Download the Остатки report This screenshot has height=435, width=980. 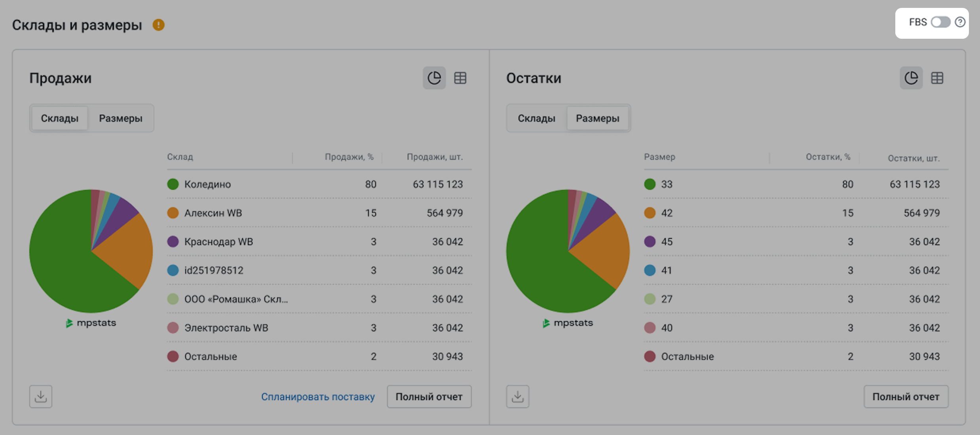point(518,396)
